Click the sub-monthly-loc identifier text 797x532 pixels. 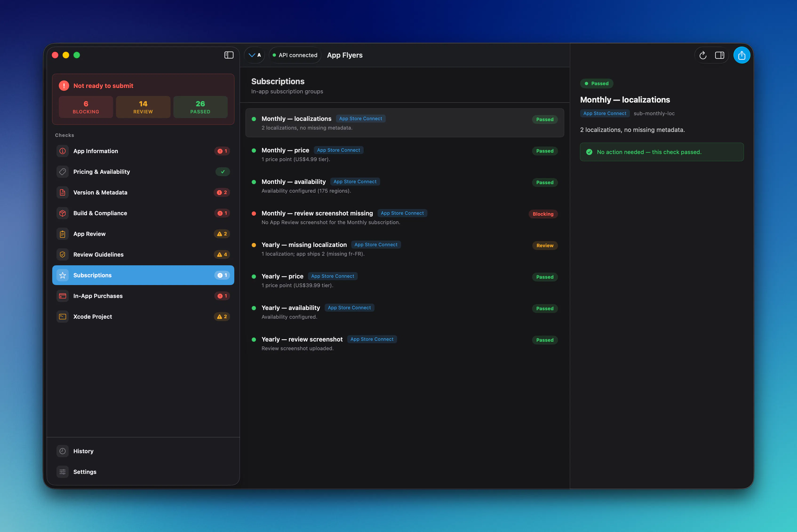point(654,113)
